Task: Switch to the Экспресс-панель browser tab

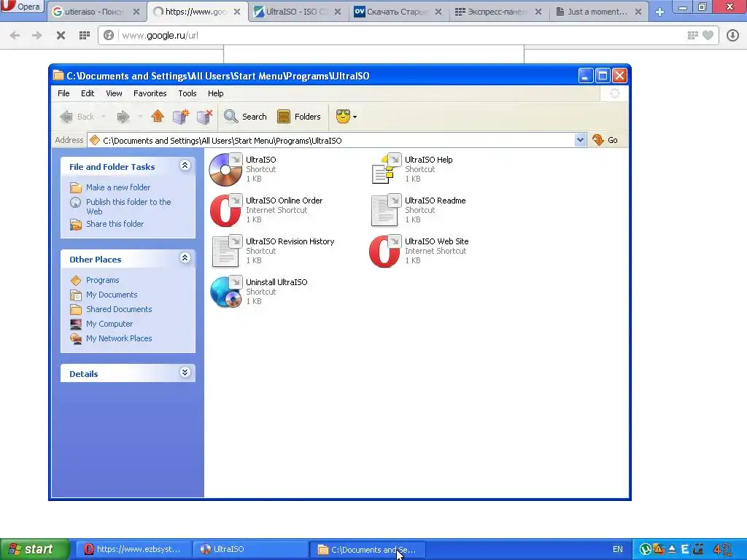Action: 498,12
